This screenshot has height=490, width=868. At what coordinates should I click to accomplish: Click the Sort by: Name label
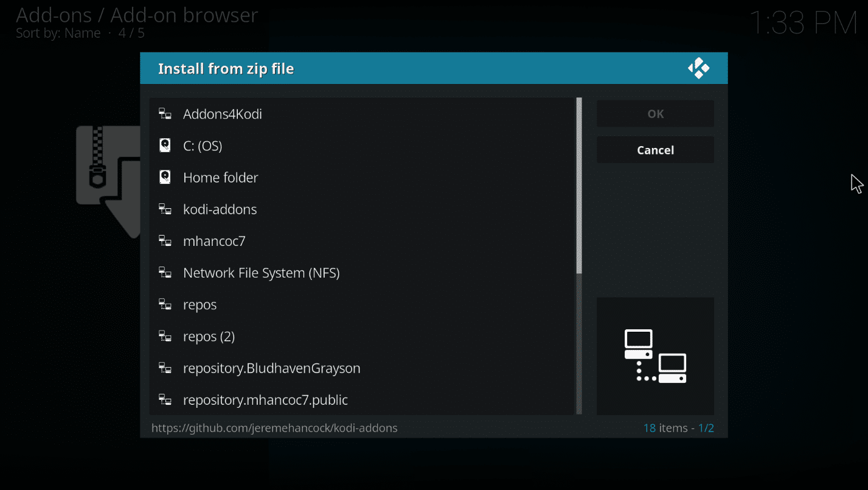[x=58, y=33]
